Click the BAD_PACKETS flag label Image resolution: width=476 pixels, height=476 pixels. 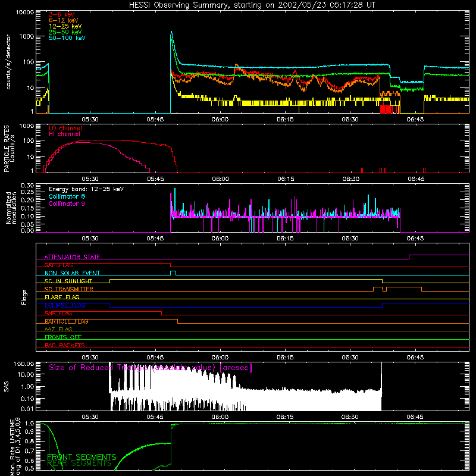[65, 345]
